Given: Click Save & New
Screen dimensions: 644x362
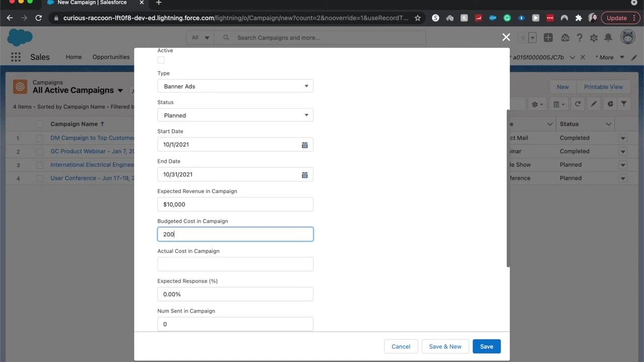Looking at the screenshot, I should click(x=445, y=346).
